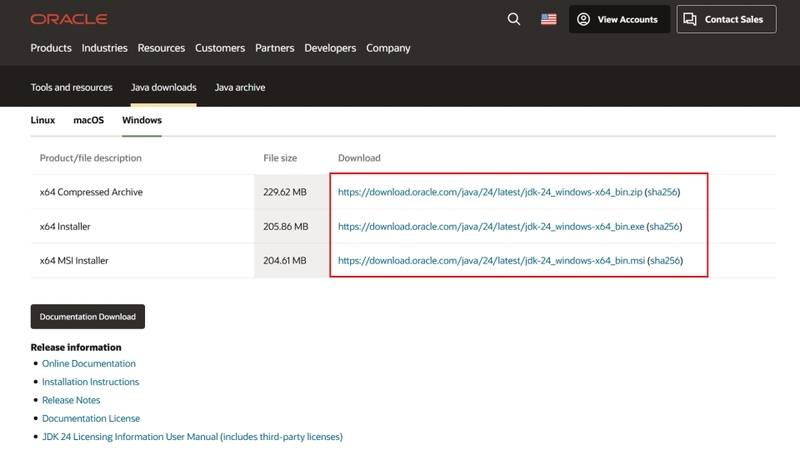Open the Developers menu
Viewport: 800px width, 450px height.
pos(330,48)
